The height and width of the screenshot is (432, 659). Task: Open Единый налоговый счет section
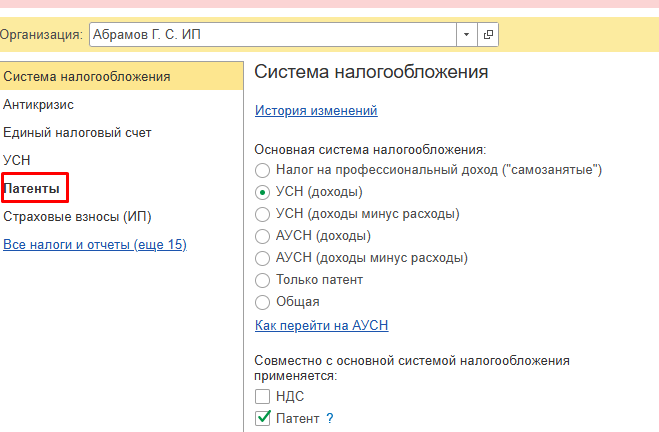[x=77, y=133]
